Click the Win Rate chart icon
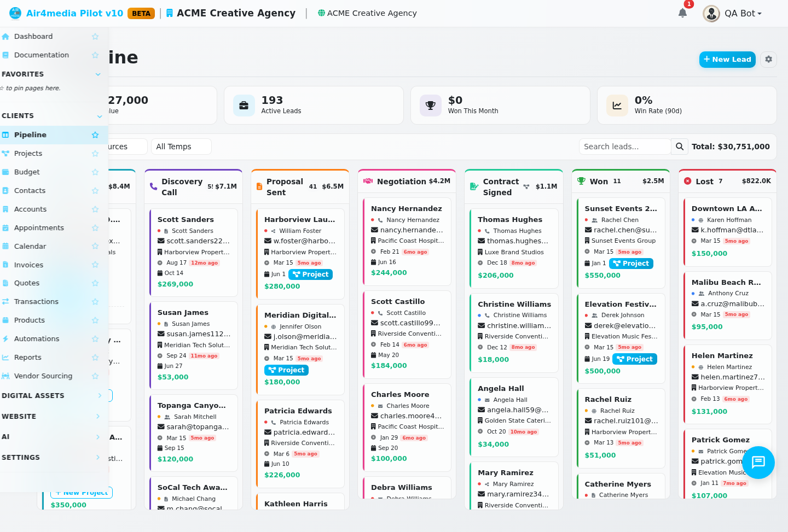The width and height of the screenshot is (788, 532). coord(617,106)
